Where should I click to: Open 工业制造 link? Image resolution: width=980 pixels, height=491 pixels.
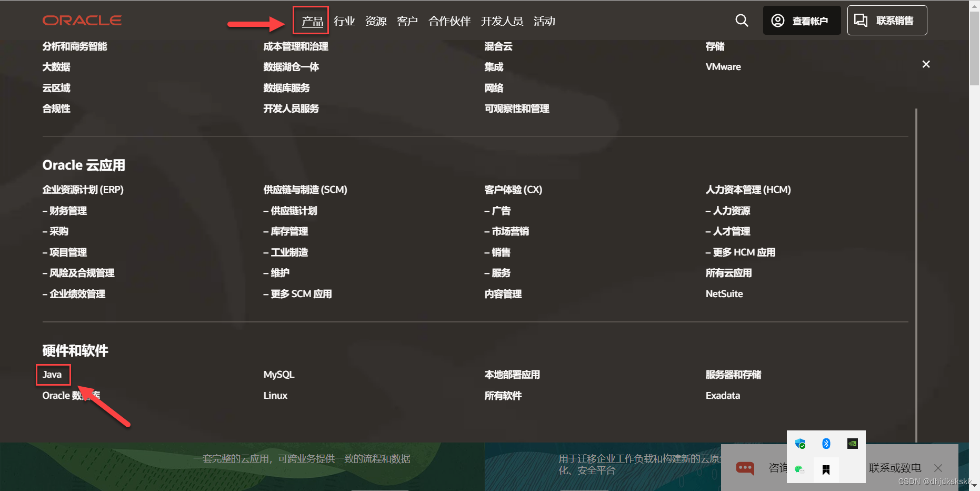pyautogui.click(x=286, y=252)
